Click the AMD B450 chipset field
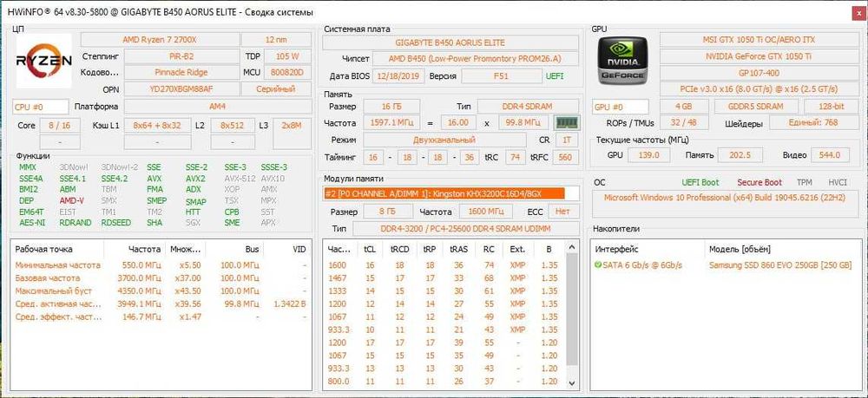868x398 pixels. click(x=476, y=59)
